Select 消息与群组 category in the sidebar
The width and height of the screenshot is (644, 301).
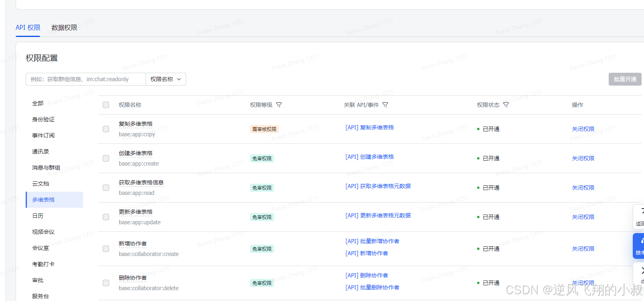click(46, 168)
